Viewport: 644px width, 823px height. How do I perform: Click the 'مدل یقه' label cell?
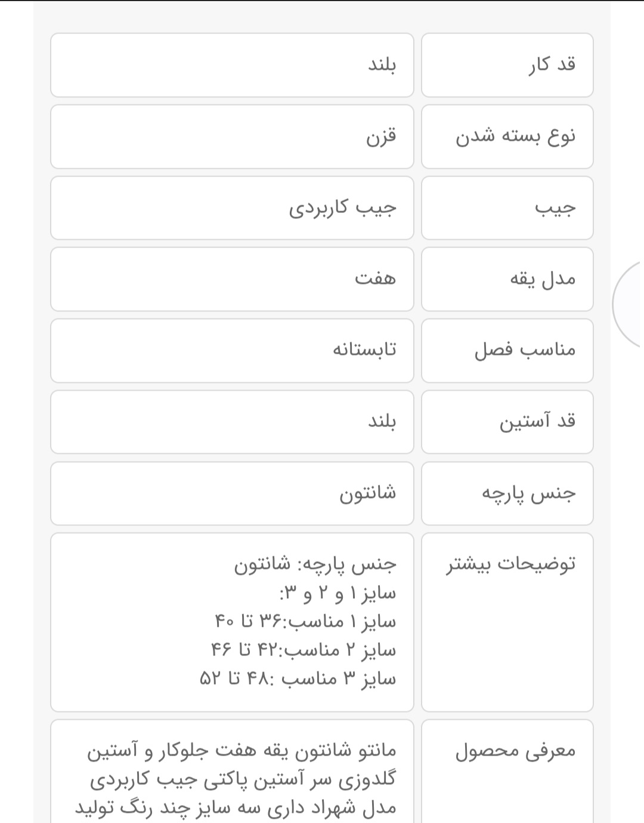coord(507,279)
